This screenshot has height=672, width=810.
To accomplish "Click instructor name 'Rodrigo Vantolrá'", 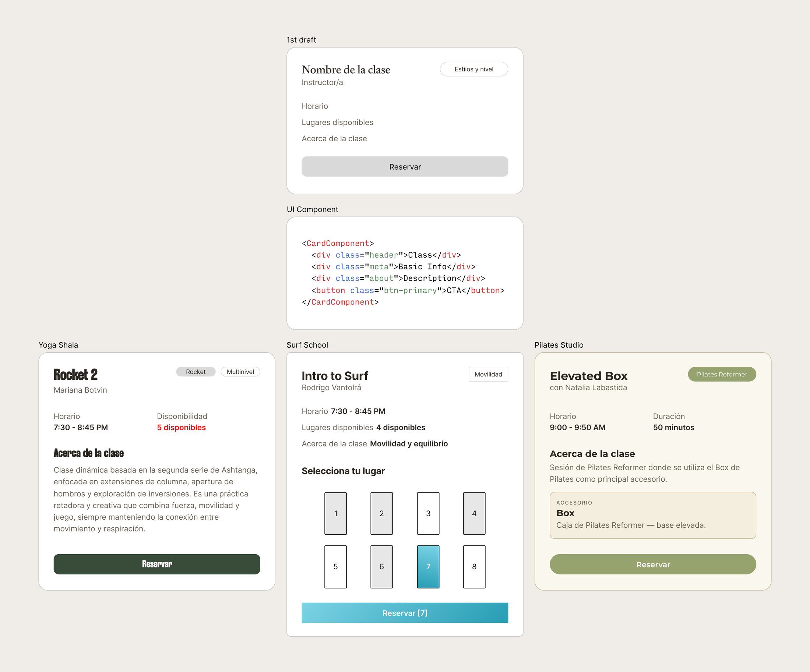I will (x=331, y=388).
